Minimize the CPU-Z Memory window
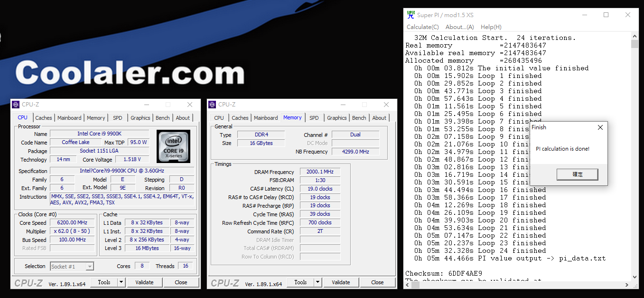Viewport: 644px width, 298px height. [x=343, y=105]
